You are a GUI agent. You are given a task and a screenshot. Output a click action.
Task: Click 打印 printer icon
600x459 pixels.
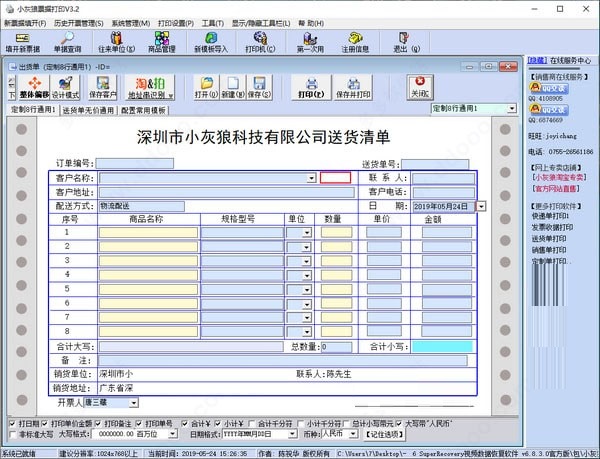[311, 87]
